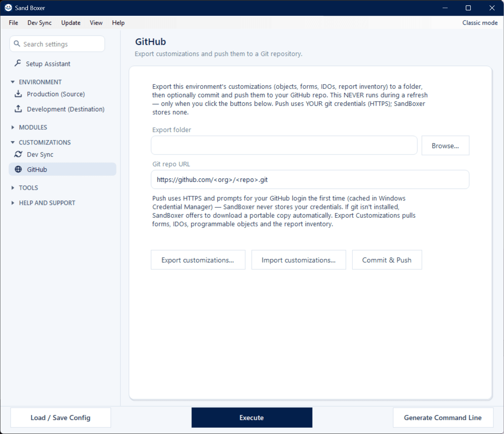Click Load / Save Config button
This screenshot has height=434, width=504.
(x=60, y=418)
